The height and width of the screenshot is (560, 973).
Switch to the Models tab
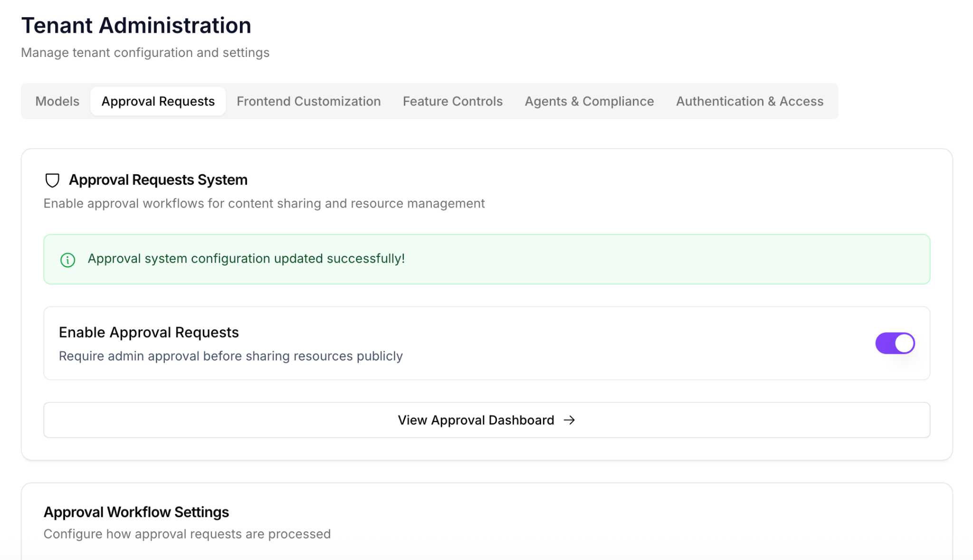point(57,101)
